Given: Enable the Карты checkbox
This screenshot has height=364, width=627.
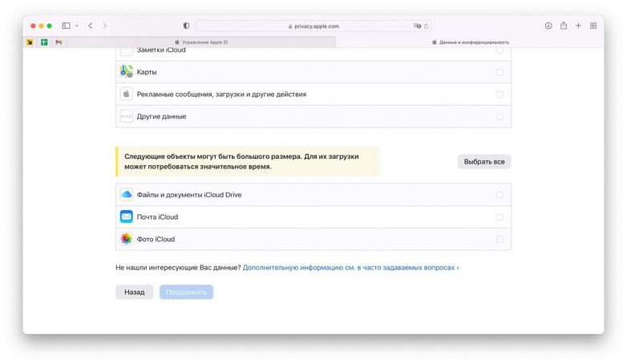Looking at the screenshot, I should point(500,72).
